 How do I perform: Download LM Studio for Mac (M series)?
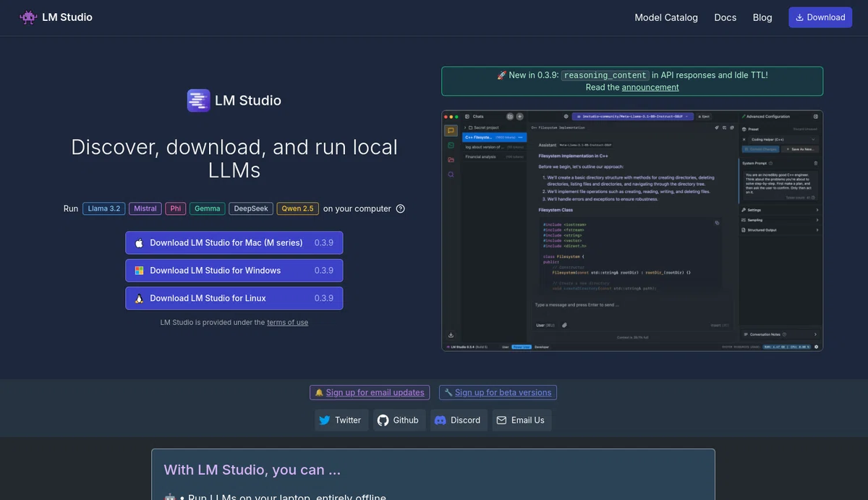234,242
